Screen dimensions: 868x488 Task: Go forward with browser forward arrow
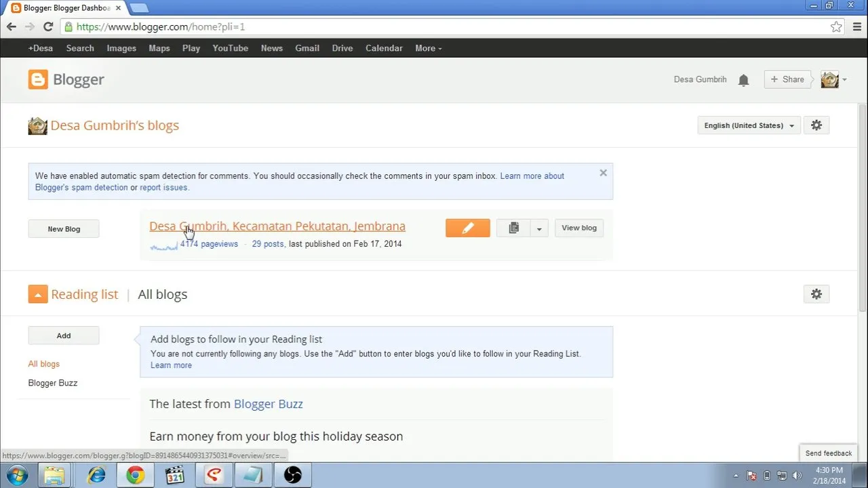click(x=30, y=27)
